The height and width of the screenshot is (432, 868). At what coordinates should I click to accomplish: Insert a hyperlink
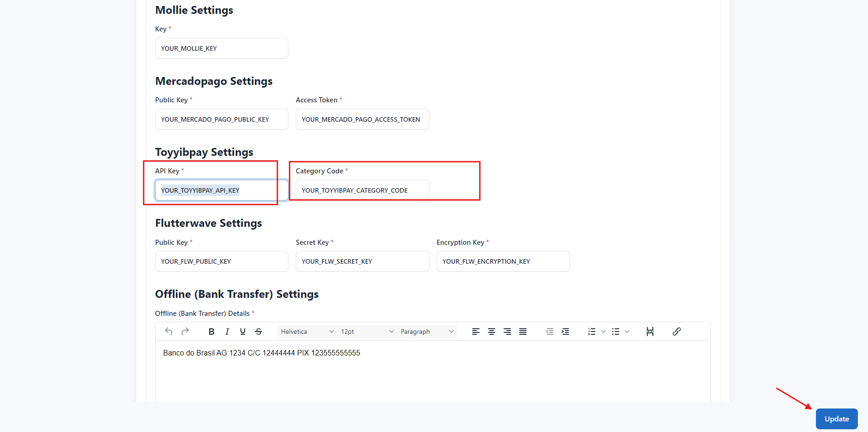(677, 331)
